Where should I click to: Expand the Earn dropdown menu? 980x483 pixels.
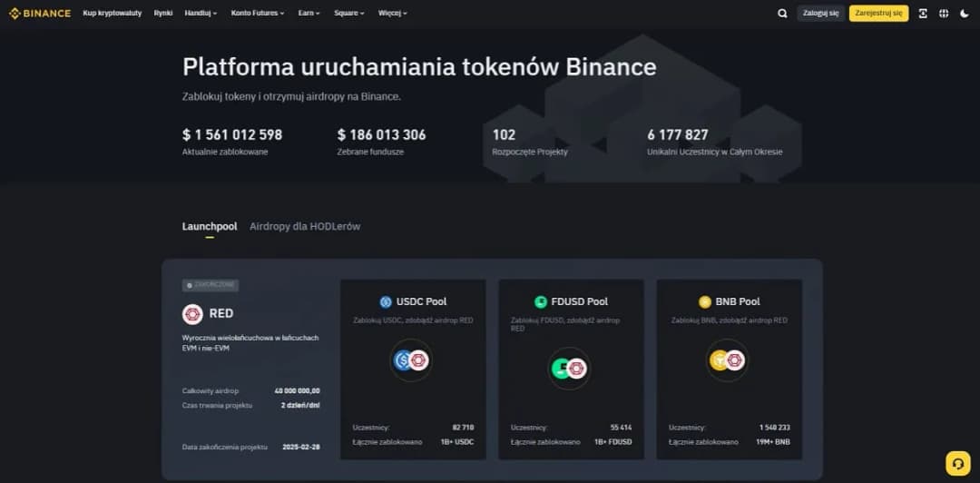click(309, 14)
